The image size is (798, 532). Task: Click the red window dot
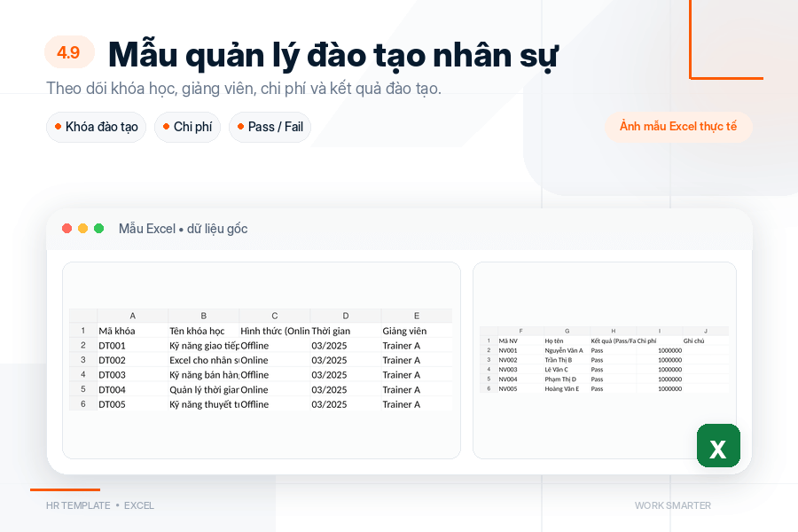tap(66, 229)
